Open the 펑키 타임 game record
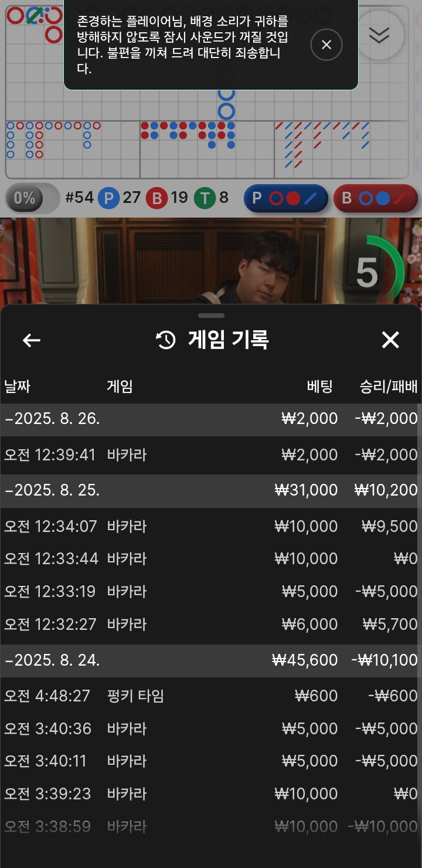Screen dimensions: 422x868 [x=211, y=696]
